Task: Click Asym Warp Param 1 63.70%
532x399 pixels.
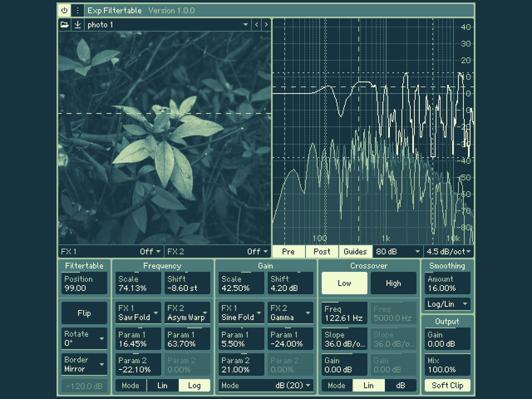Action: 187,339
